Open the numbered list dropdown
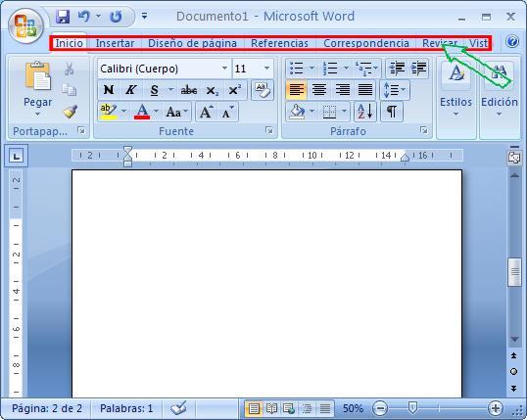 [x=346, y=69]
